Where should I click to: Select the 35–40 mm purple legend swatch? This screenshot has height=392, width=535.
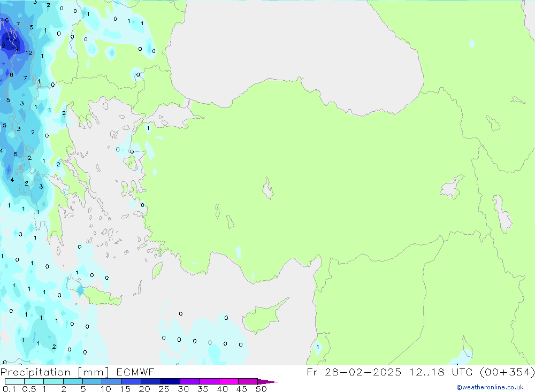(209, 381)
